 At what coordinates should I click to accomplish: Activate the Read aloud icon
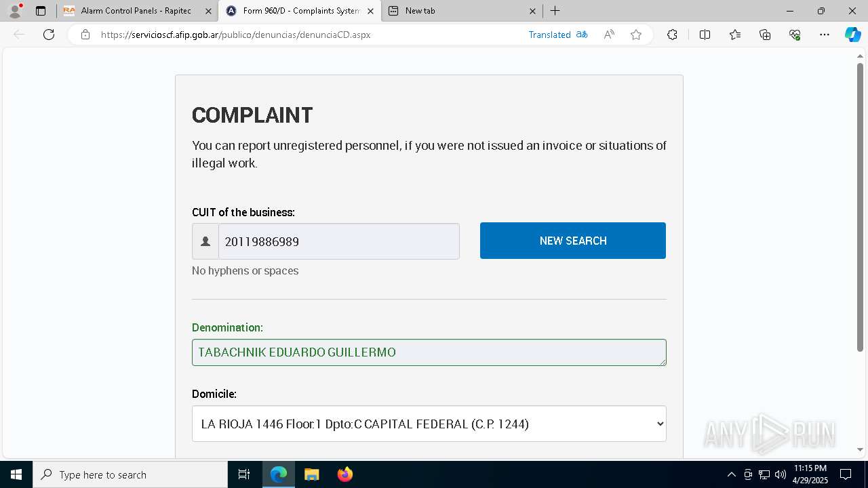point(609,35)
